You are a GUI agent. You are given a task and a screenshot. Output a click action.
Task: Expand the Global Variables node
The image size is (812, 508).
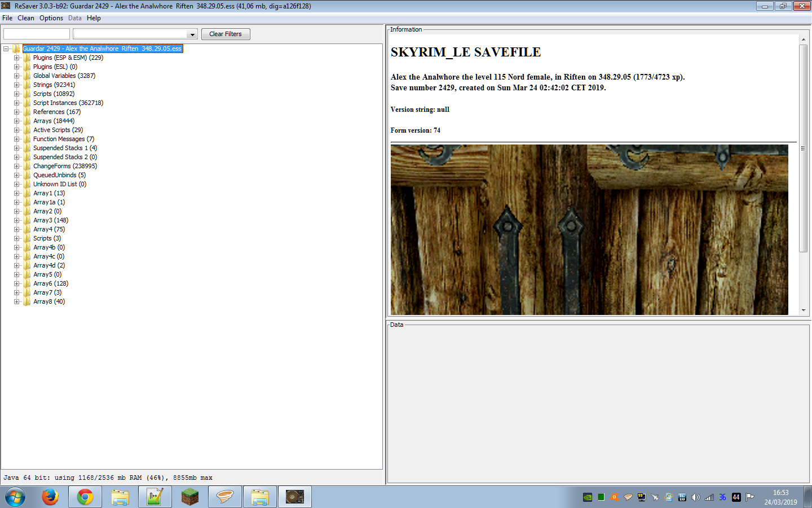17,76
